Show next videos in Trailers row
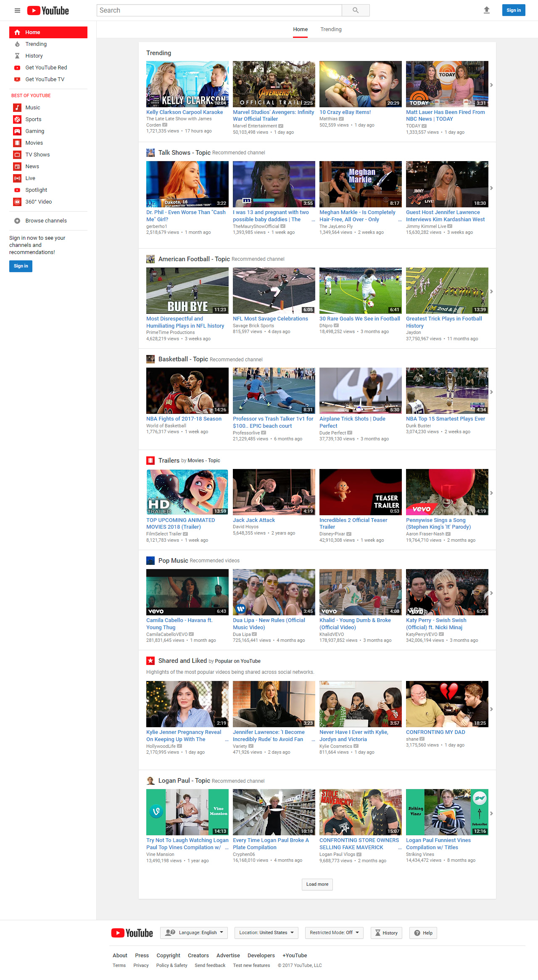 pos(491,493)
